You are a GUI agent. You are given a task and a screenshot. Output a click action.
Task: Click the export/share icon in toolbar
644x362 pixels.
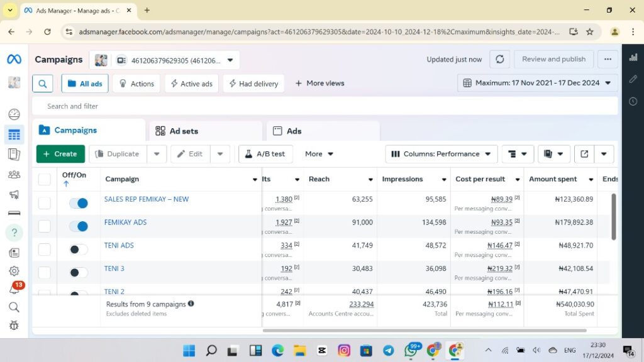(584, 154)
